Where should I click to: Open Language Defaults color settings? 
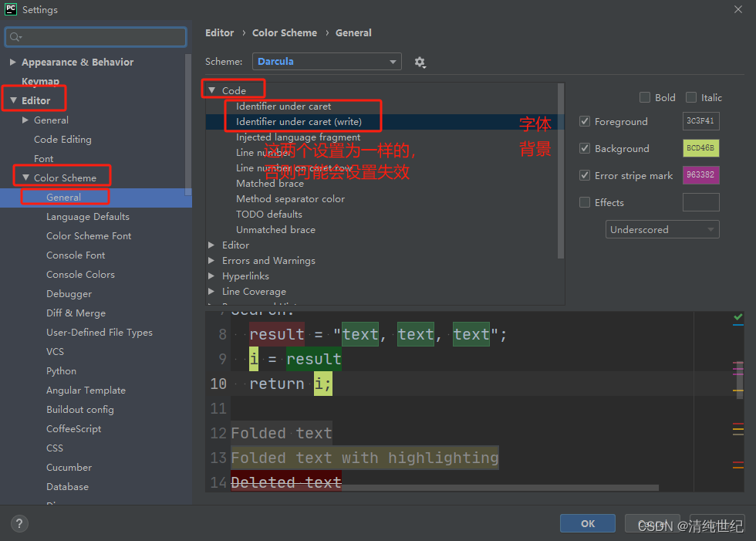coord(88,217)
